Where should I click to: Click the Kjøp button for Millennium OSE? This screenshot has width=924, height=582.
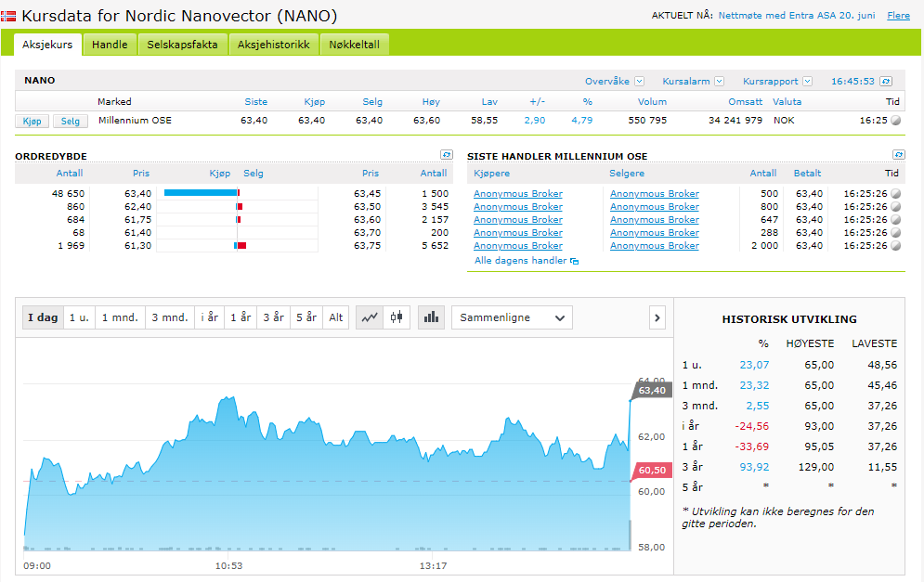[32, 121]
